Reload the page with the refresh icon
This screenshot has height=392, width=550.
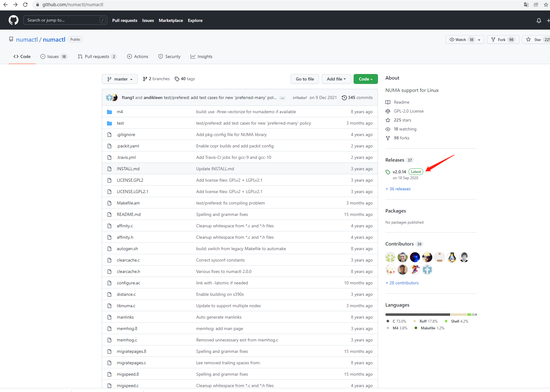click(x=25, y=5)
